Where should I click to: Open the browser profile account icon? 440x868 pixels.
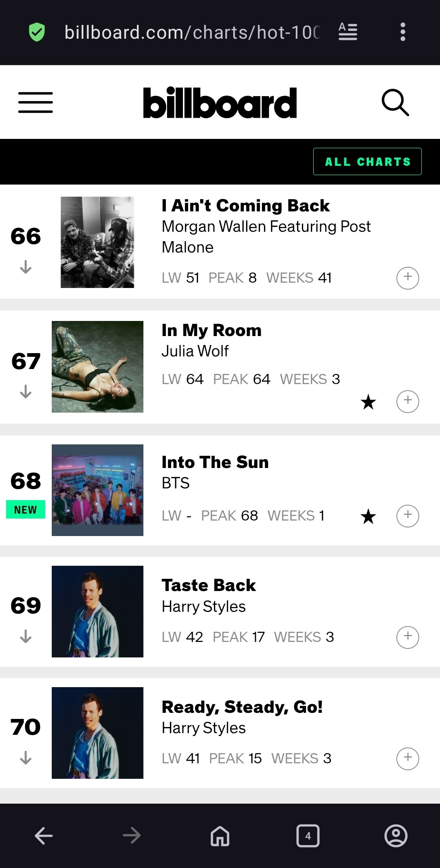pos(396,836)
